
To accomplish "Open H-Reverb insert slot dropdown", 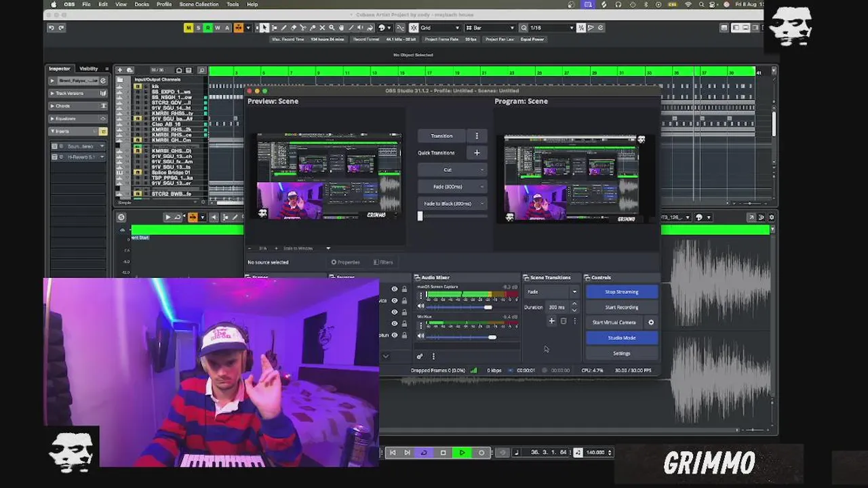I will pos(102,157).
